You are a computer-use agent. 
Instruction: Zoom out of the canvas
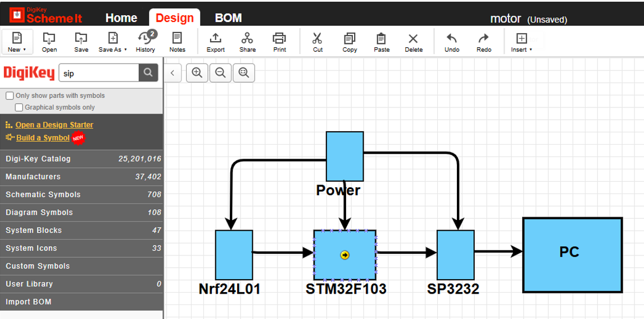(x=220, y=73)
